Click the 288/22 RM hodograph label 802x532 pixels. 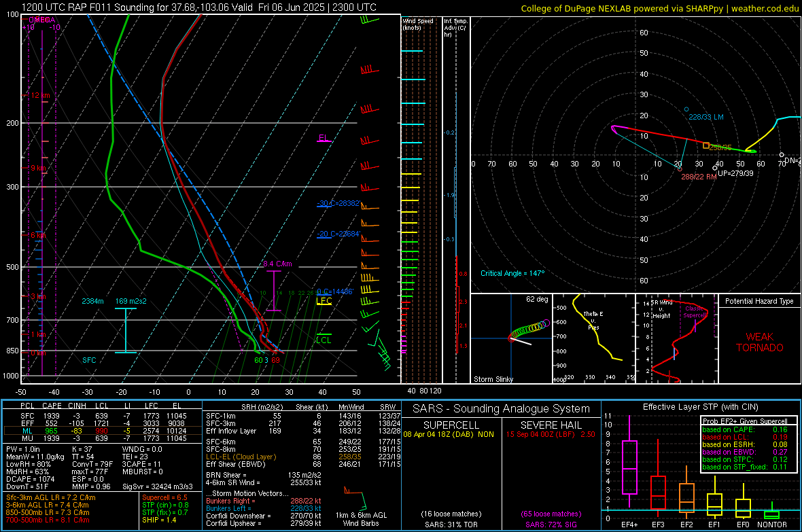(x=699, y=177)
